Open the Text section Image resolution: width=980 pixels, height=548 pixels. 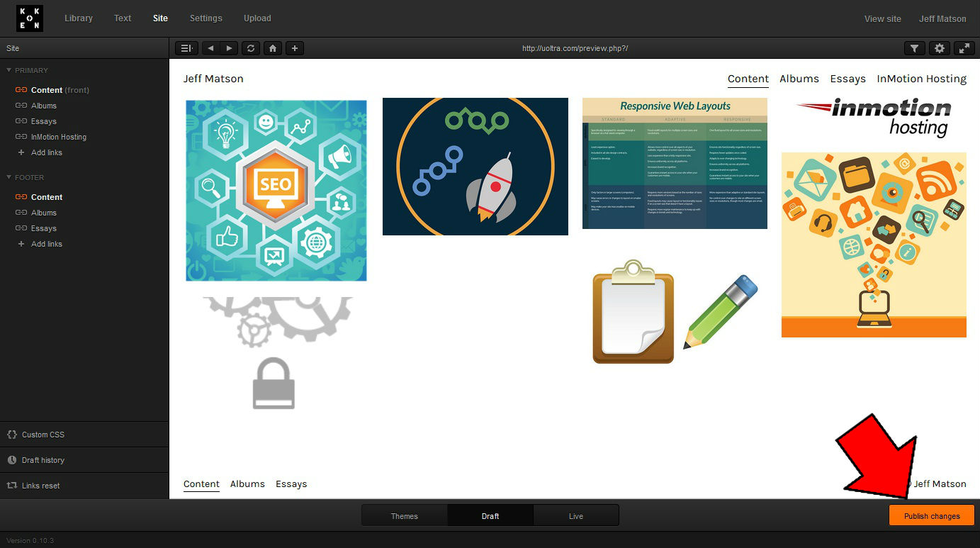coord(123,18)
